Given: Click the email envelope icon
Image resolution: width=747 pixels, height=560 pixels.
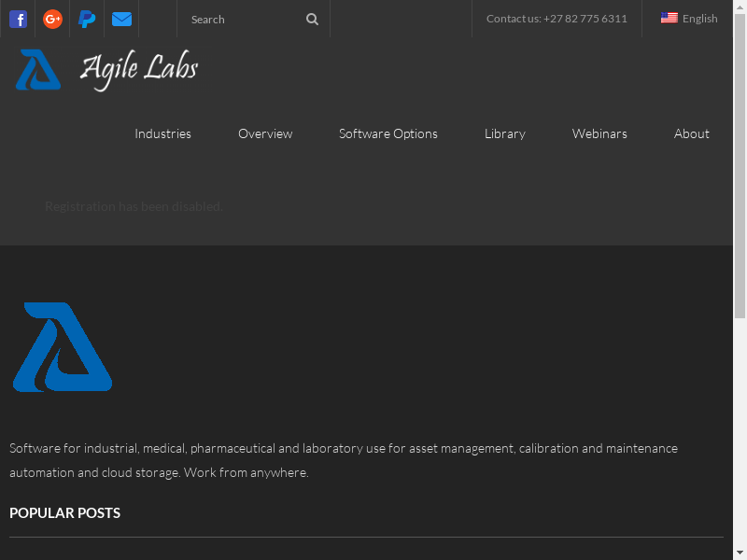Looking at the screenshot, I should click(121, 19).
